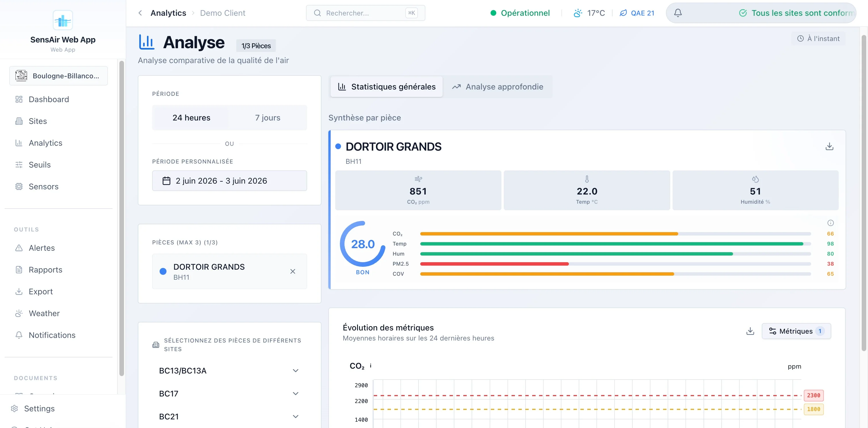Select the 24 heures period
Viewport: 868px width, 428px height.
[191, 118]
